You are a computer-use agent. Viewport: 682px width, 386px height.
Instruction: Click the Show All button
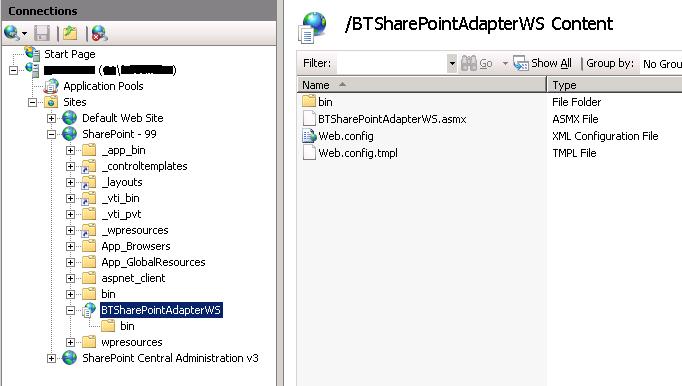pos(542,64)
